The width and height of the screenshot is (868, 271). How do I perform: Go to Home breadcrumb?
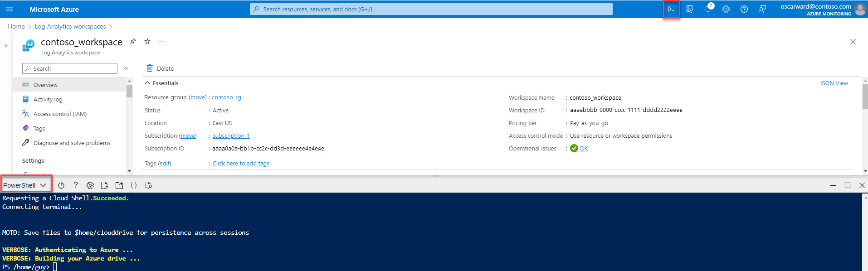click(x=16, y=26)
